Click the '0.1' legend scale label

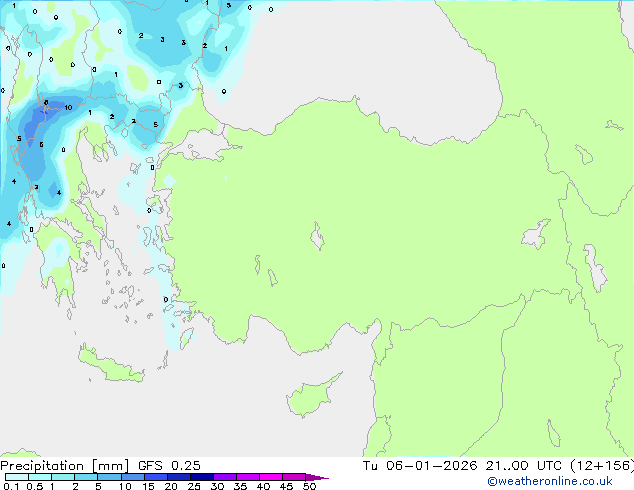tap(11, 486)
